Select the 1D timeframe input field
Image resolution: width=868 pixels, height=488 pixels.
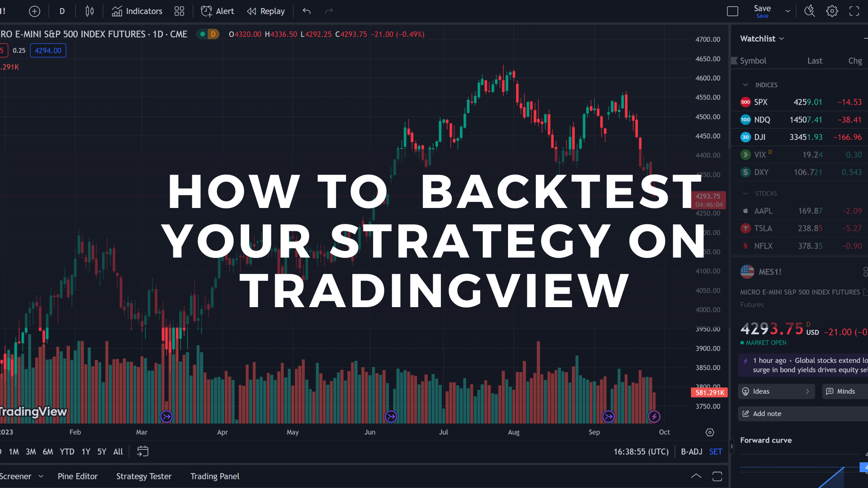pos(62,11)
